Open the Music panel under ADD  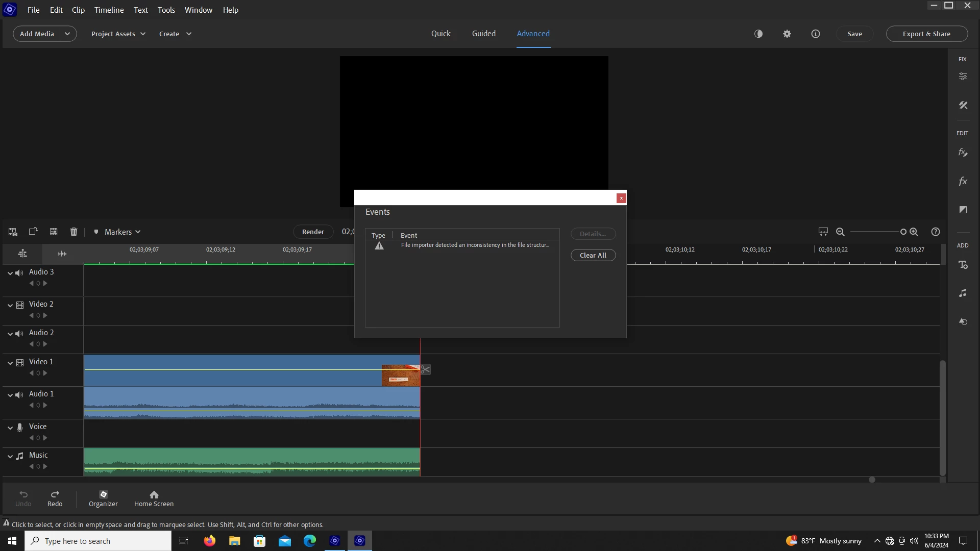(963, 293)
